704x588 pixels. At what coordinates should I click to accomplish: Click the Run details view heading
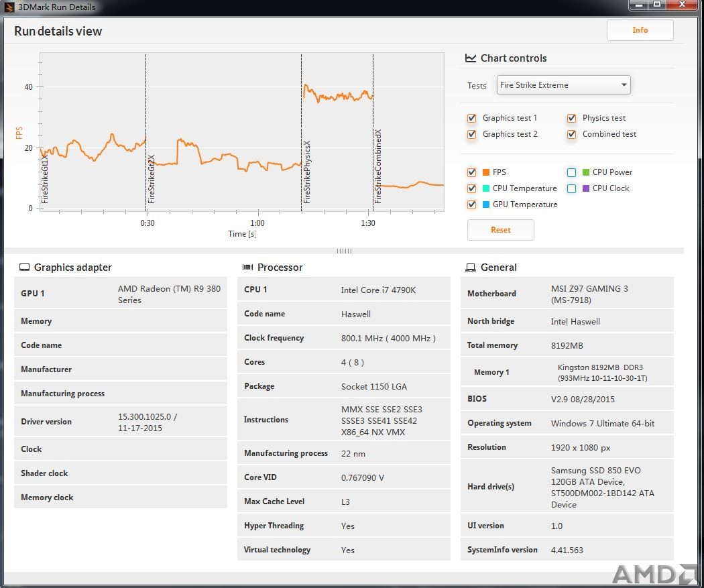[x=58, y=31]
